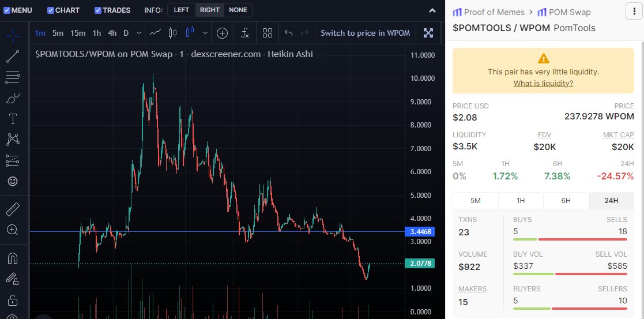Uncheck the TRADES checkbox
The image size is (644, 319).
click(98, 10)
